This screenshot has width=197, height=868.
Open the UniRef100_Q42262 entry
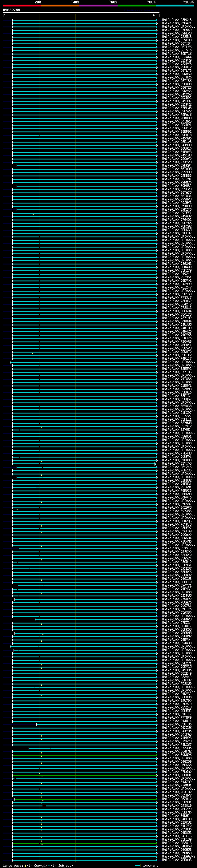177,94
